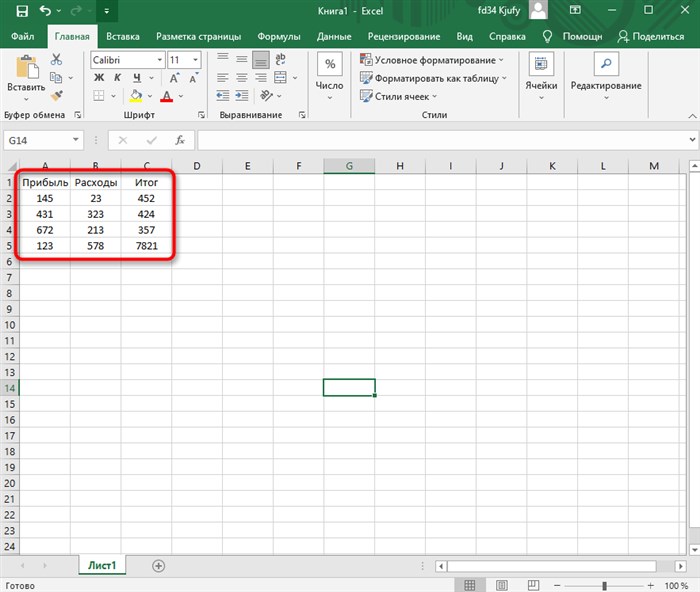Click the Wrap Text icon

[x=280, y=59]
